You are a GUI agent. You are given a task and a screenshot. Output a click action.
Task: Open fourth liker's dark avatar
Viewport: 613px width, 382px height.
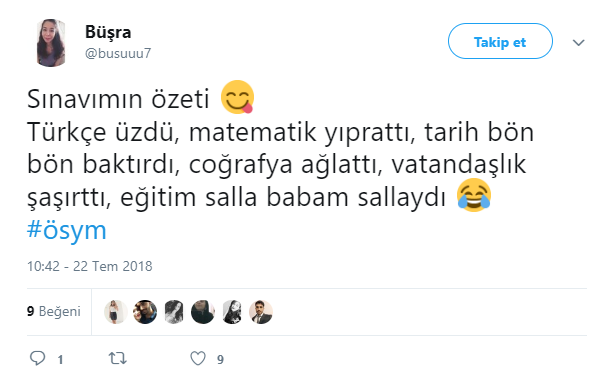coord(203,312)
